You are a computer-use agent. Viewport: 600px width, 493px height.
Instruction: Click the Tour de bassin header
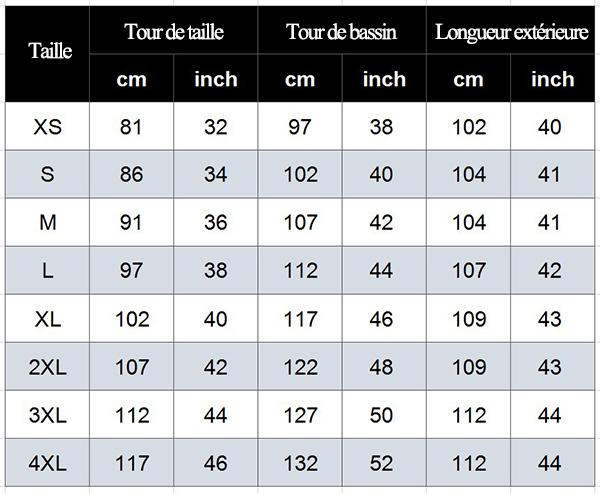342,30
